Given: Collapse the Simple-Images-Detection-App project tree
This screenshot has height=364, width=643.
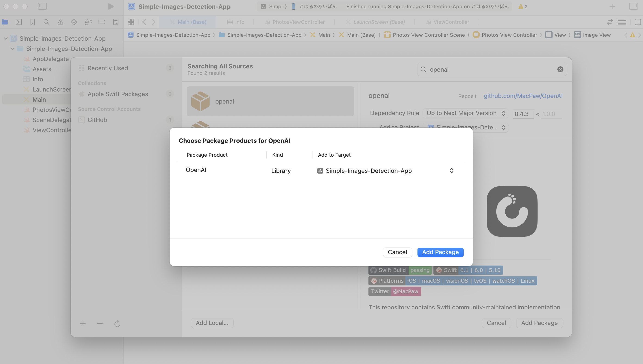Looking at the screenshot, I should [x=6, y=39].
